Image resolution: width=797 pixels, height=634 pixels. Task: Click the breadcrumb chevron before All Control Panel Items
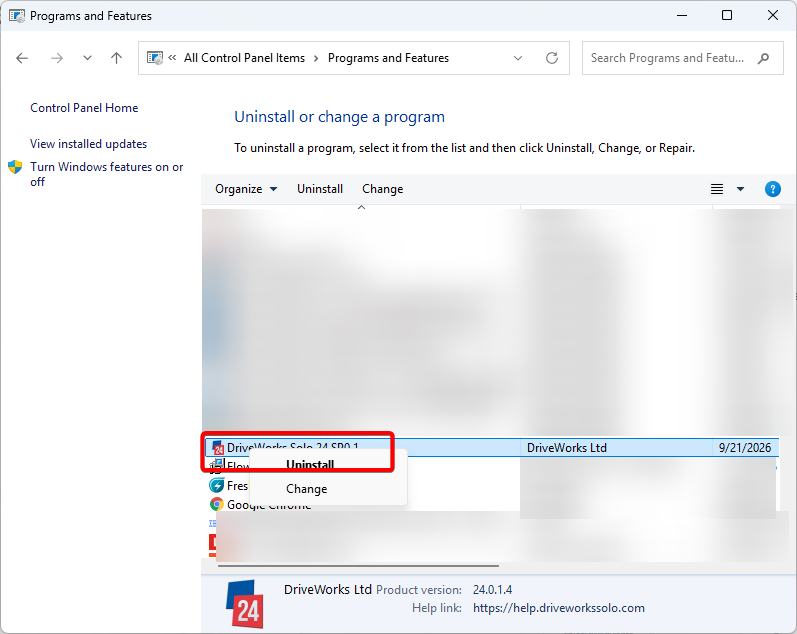coord(172,57)
